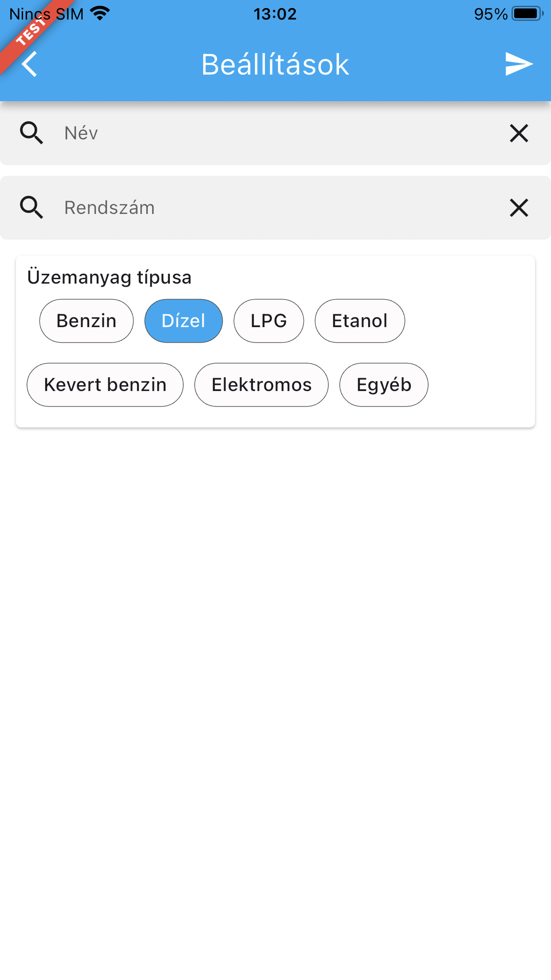Click the Üzemanyag típusa heading
The height and width of the screenshot is (980, 551).
[x=109, y=277]
